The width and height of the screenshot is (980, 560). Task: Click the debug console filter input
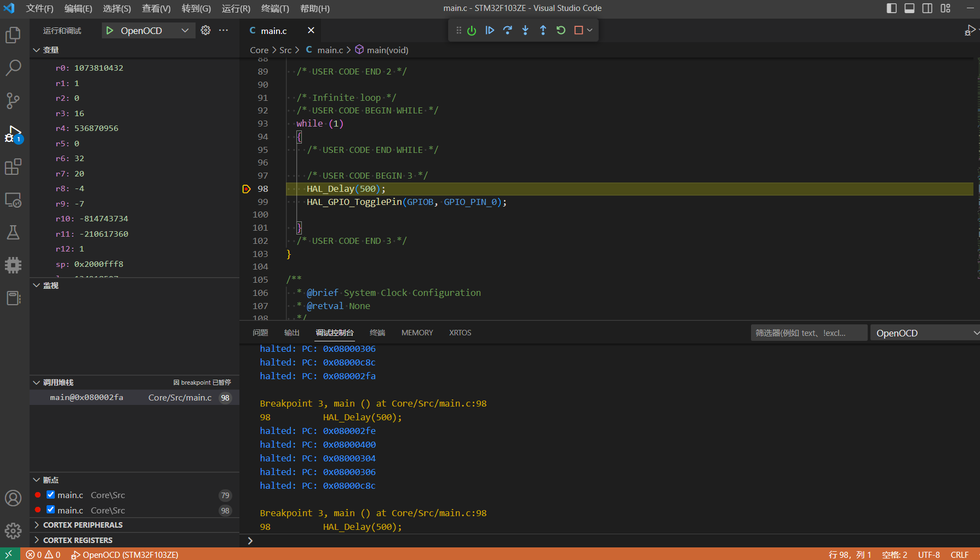click(809, 333)
